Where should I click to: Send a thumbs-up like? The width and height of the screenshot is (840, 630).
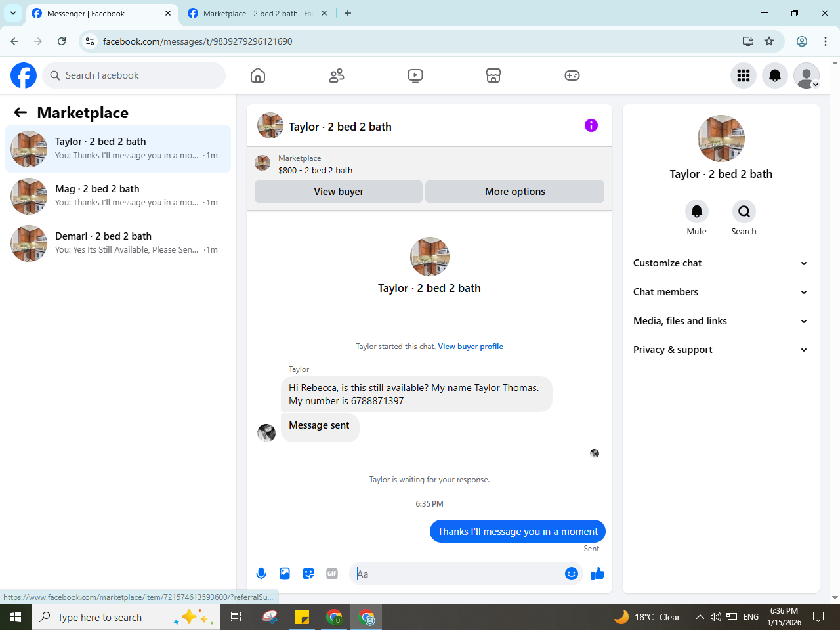pyautogui.click(x=598, y=574)
